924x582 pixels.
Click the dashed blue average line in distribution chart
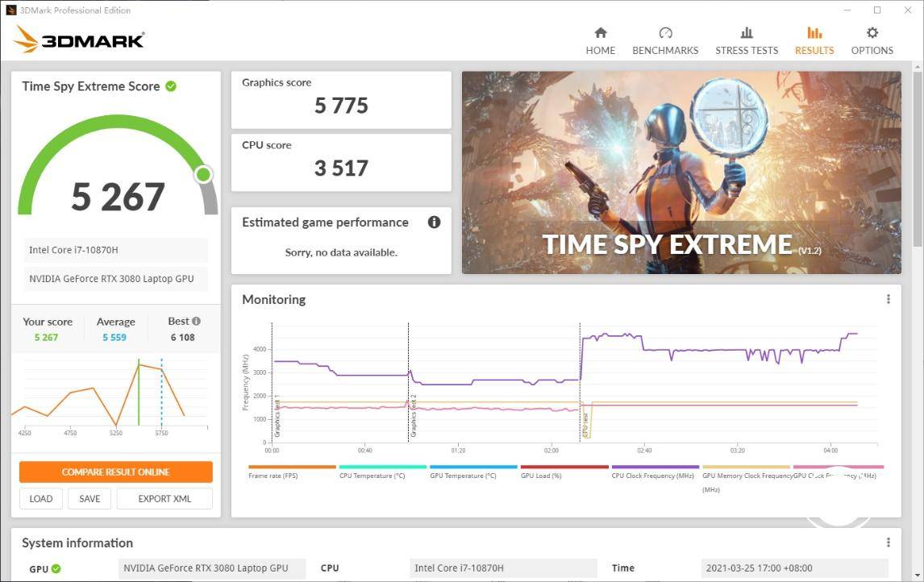(x=161, y=392)
